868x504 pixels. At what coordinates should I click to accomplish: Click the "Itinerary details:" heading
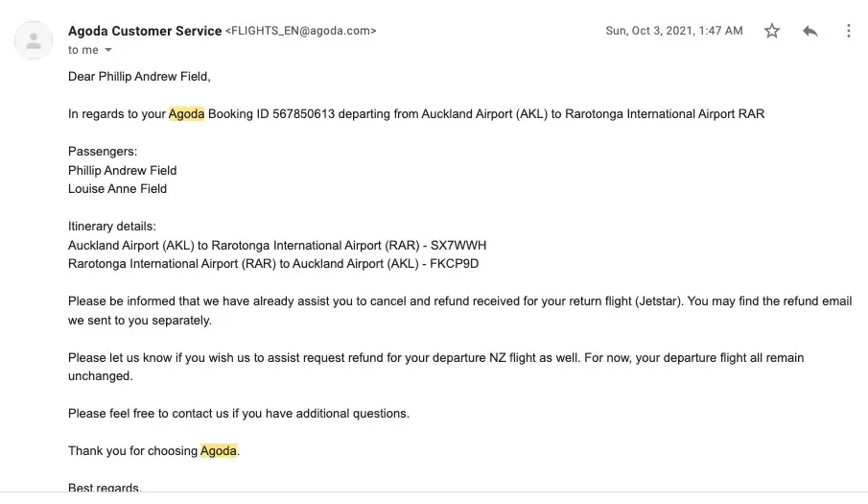tap(111, 227)
